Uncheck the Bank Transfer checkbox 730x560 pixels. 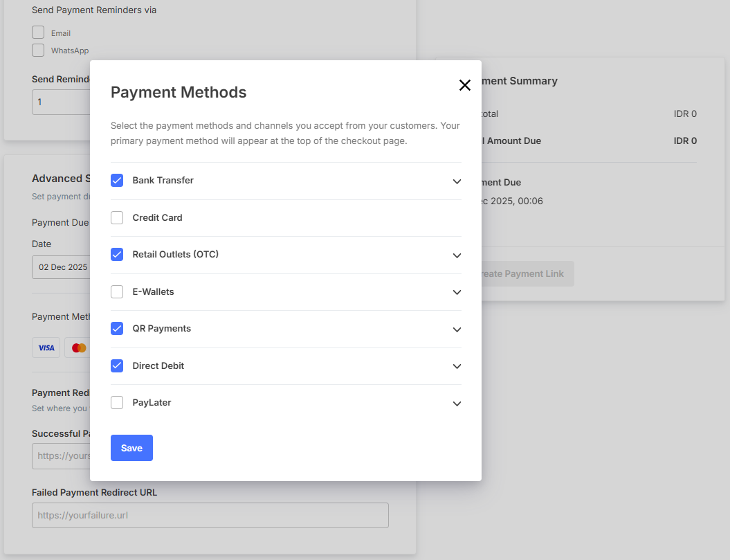click(x=117, y=181)
